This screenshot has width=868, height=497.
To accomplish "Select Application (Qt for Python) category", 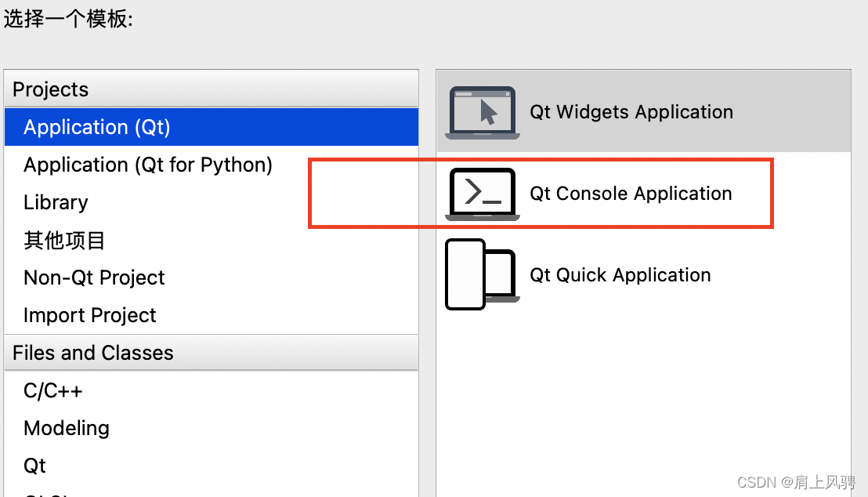I will (212, 165).
